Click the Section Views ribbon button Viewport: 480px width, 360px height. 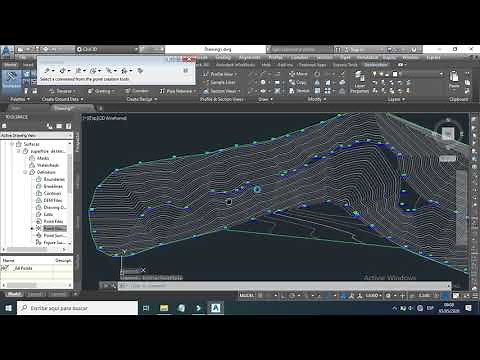pyautogui.click(x=221, y=91)
